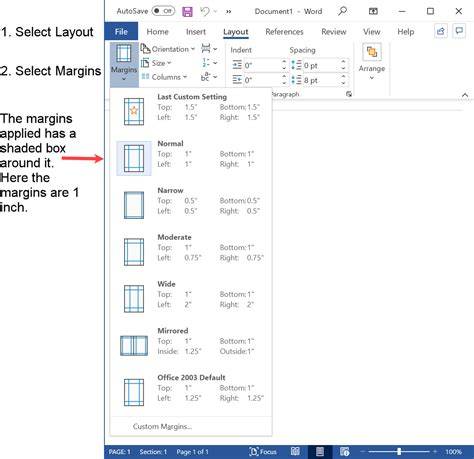Switch to Read Mode view icon
Screen dimensions: 474x459
click(295, 452)
